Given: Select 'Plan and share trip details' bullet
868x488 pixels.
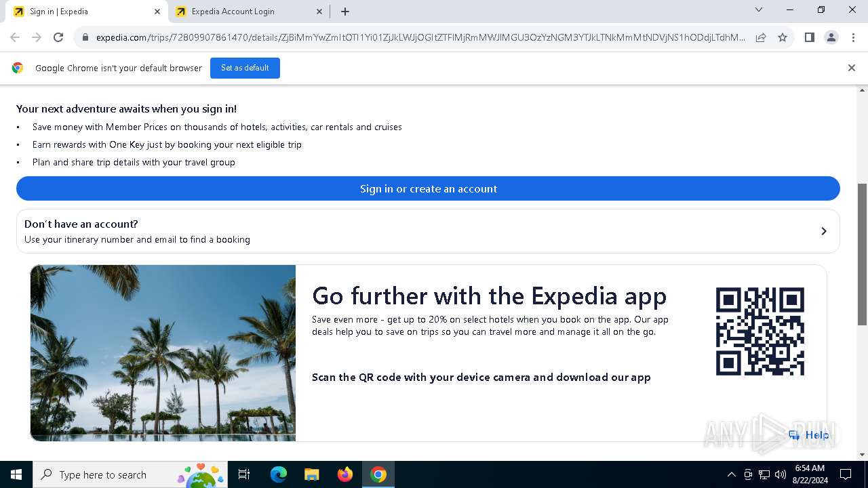Looking at the screenshot, I should coord(134,162).
